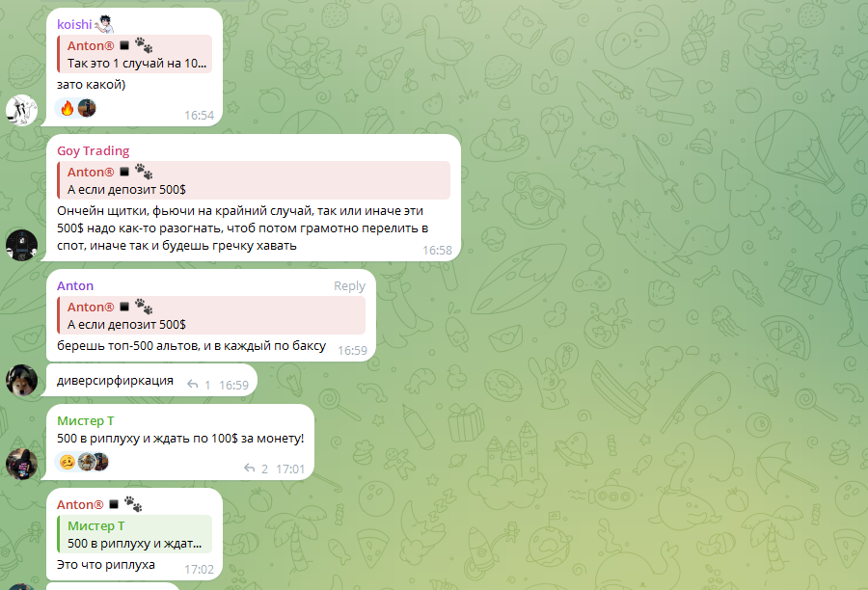The height and width of the screenshot is (590, 868).
Task: Open the 2 replies arrow on Мистер Т's message
Action: click(250, 469)
